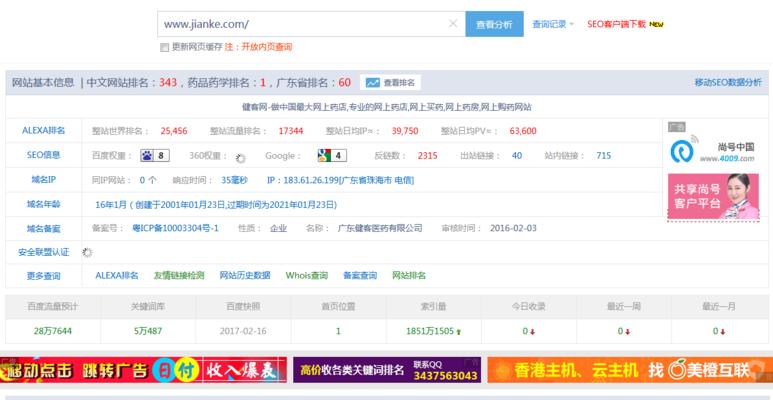Image resolution: width=773 pixels, height=400 pixels.
Task: Click Baidu traffic estimate 28万7644
Action: 53,331
